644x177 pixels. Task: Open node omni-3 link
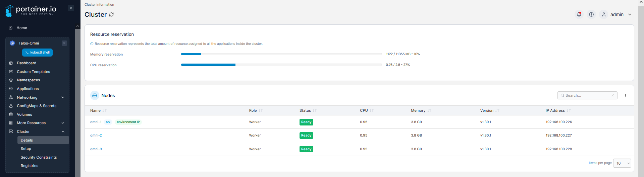click(x=96, y=149)
